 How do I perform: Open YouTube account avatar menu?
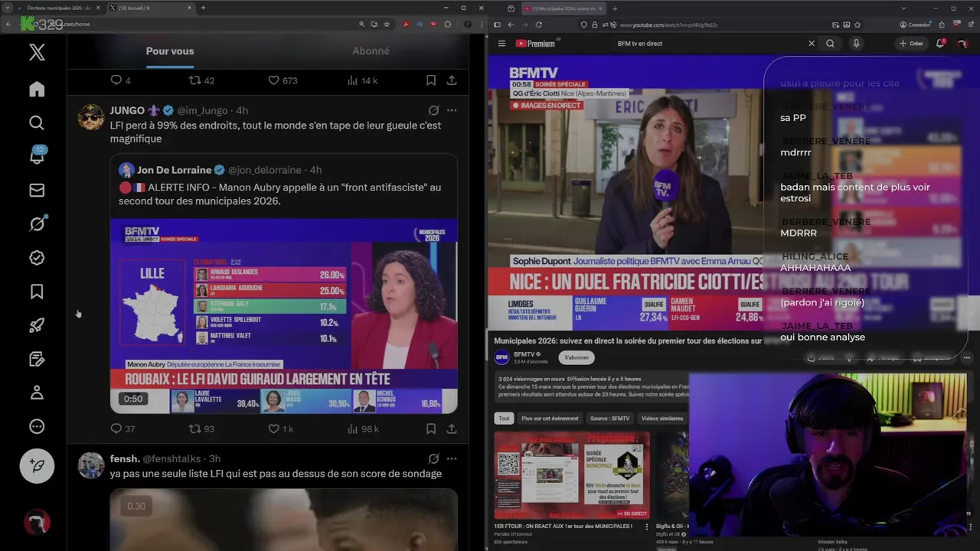click(962, 44)
